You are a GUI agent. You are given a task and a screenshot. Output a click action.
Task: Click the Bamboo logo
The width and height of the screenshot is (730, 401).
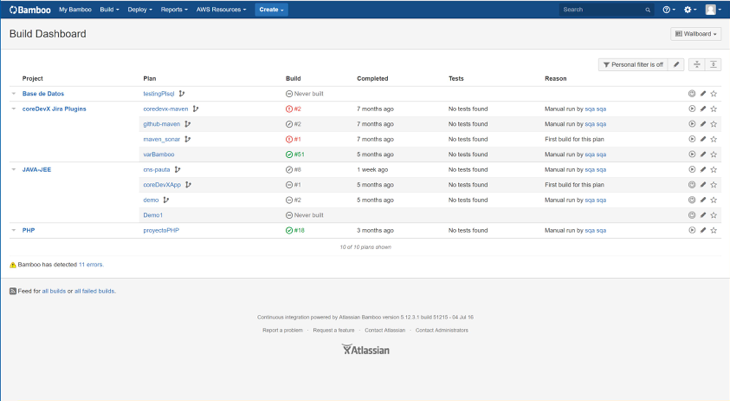pyautogui.click(x=30, y=9)
